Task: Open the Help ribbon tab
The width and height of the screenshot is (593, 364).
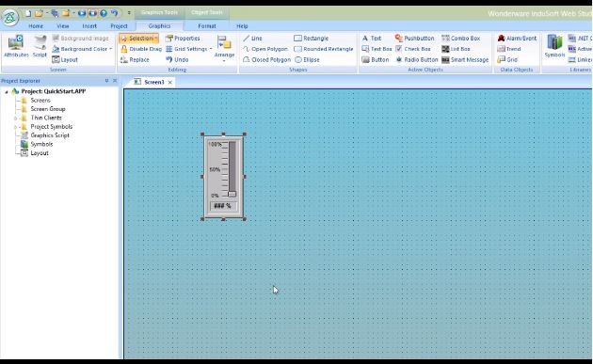Action: tap(242, 26)
